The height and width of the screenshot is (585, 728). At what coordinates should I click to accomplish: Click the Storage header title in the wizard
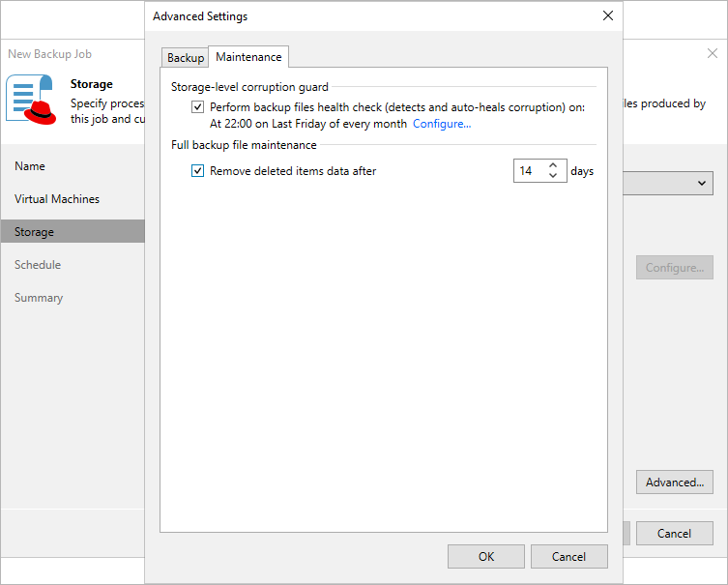click(92, 84)
